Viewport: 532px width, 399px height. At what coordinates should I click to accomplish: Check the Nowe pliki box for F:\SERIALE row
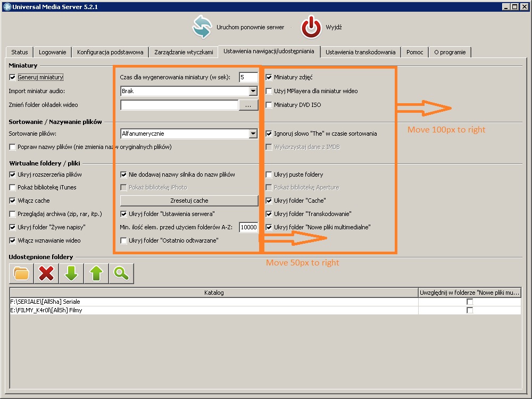pos(470,302)
